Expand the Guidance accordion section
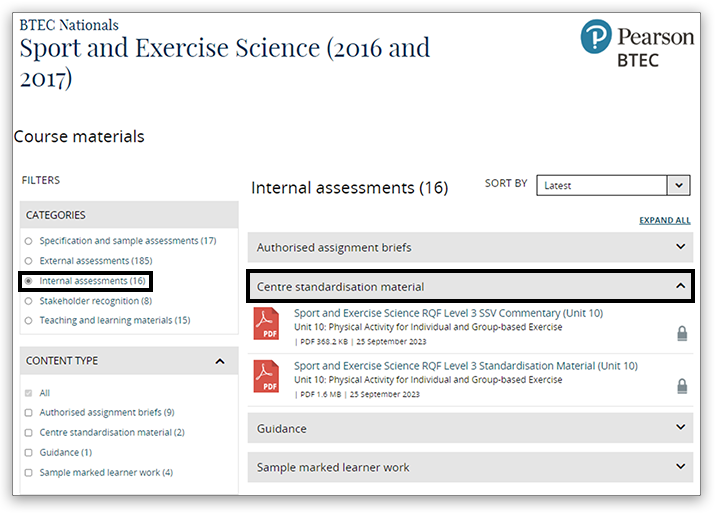 tap(469, 429)
